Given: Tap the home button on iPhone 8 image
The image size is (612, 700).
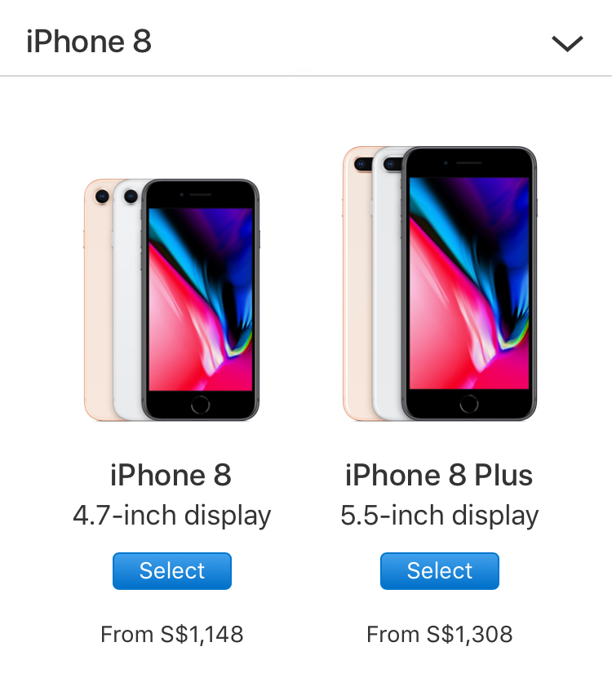Looking at the screenshot, I should [201, 405].
